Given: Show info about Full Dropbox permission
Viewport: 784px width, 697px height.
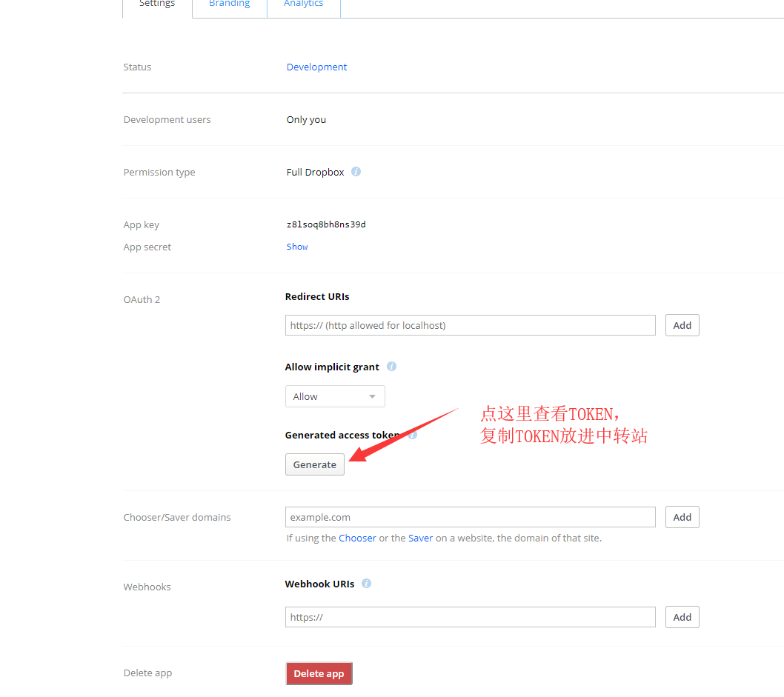Looking at the screenshot, I should click(356, 172).
